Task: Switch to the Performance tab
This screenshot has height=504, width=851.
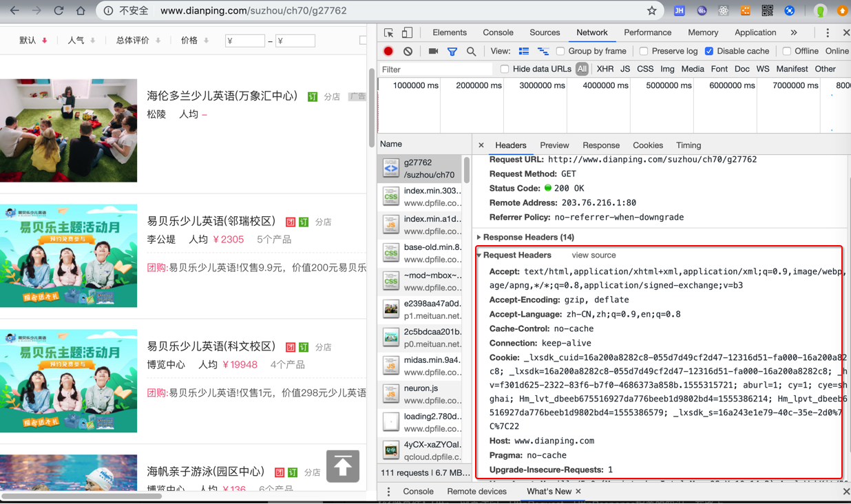Action: (x=647, y=32)
